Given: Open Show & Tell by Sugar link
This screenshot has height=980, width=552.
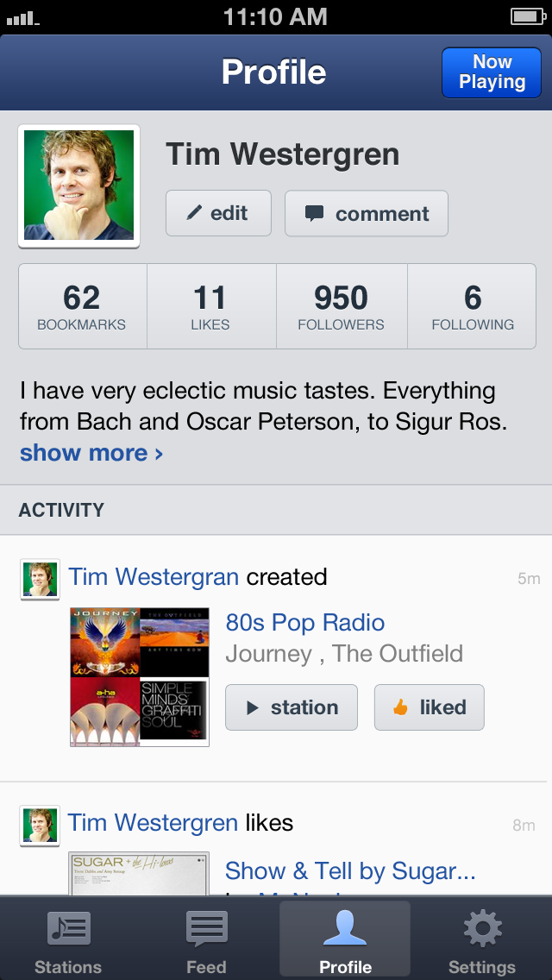Looking at the screenshot, I should tap(350, 870).
